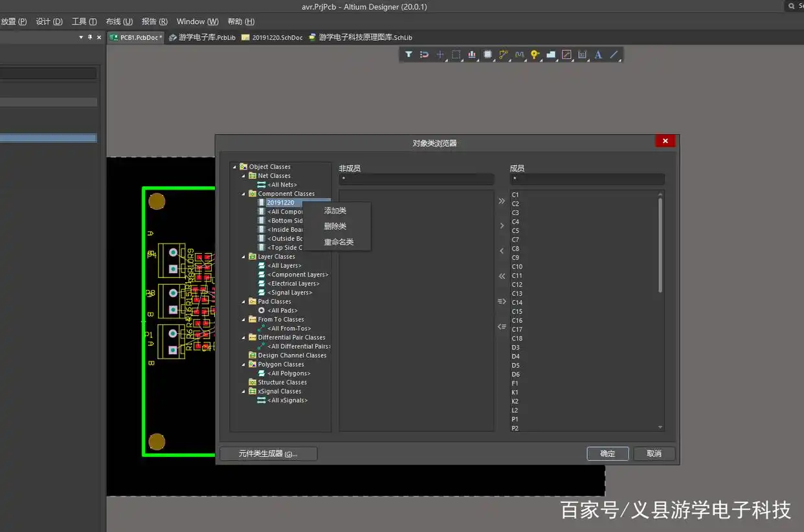The width and height of the screenshot is (804, 532).
Task: Click the members list vertical scrollbar
Action: click(x=660, y=246)
